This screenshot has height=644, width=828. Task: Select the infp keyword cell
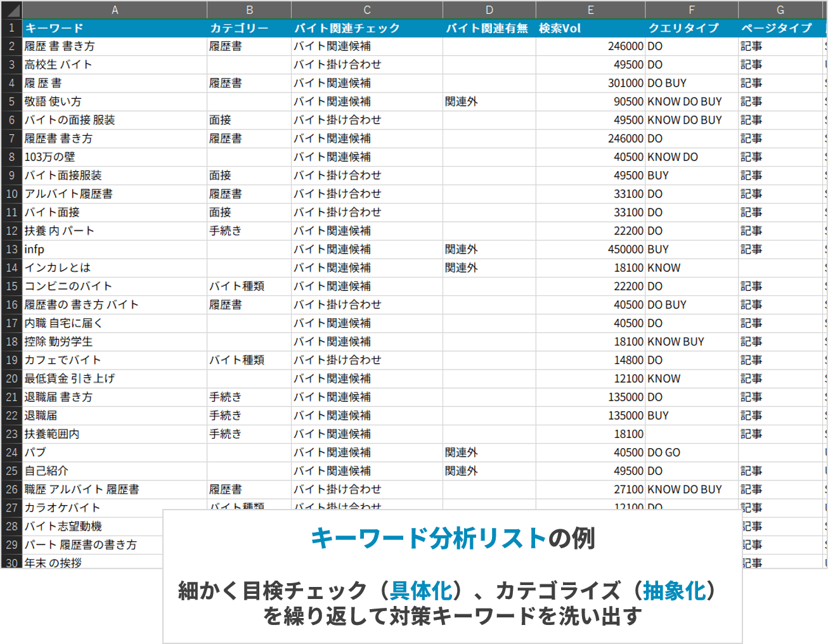coord(115,249)
